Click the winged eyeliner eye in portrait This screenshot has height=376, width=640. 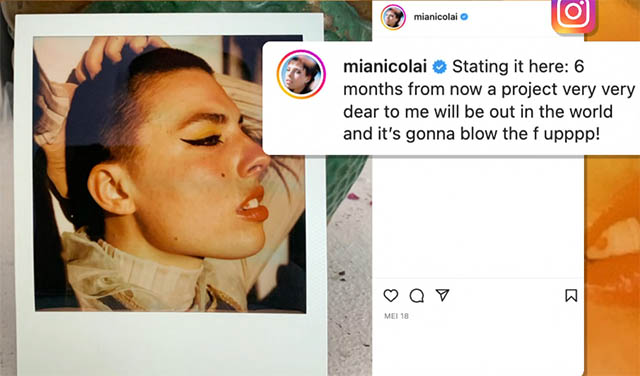(203, 141)
